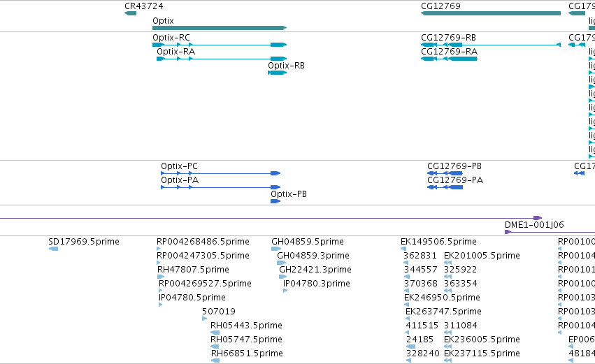The width and height of the screenshot is (595, 364).
Task: Select the Optix-PC protein label
Action: tap(179, 166)
